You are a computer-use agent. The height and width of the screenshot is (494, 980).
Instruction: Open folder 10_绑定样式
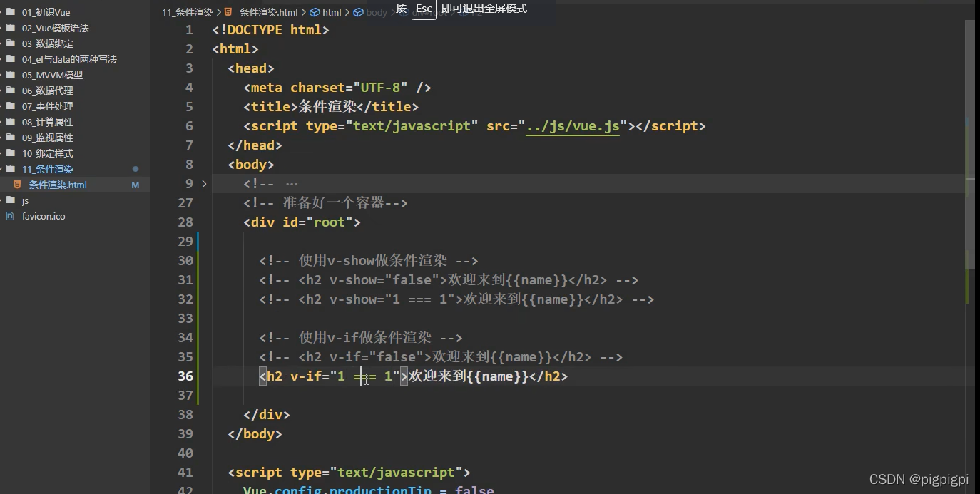click(x=47, y=153)
